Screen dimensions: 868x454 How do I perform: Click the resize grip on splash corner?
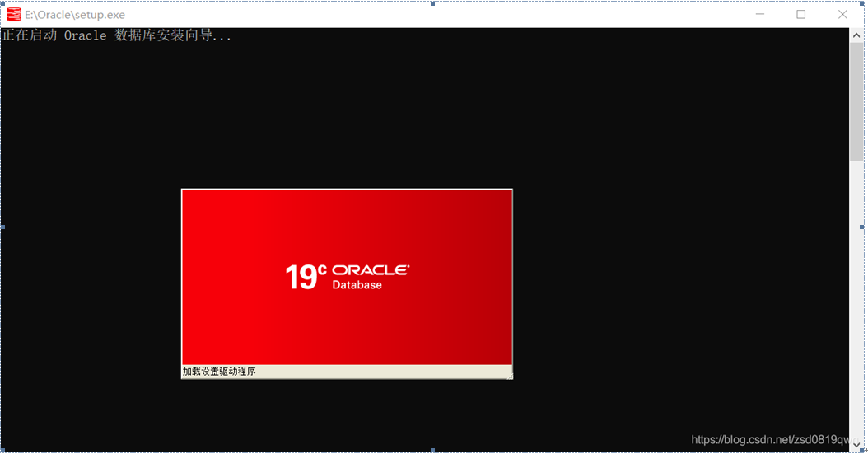click(x=509, y=375)
